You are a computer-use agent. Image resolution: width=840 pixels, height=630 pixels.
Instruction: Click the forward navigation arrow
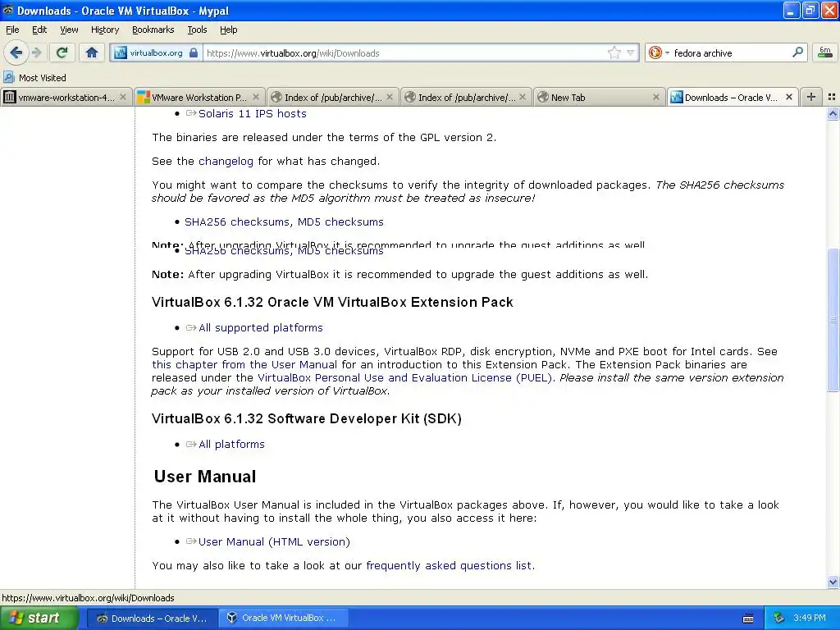point(37,52)
